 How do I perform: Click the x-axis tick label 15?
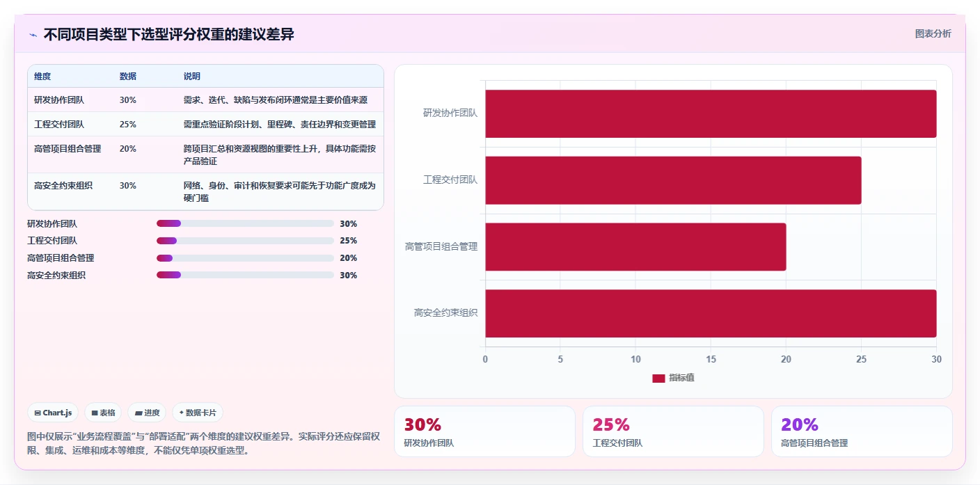(711, 359)
